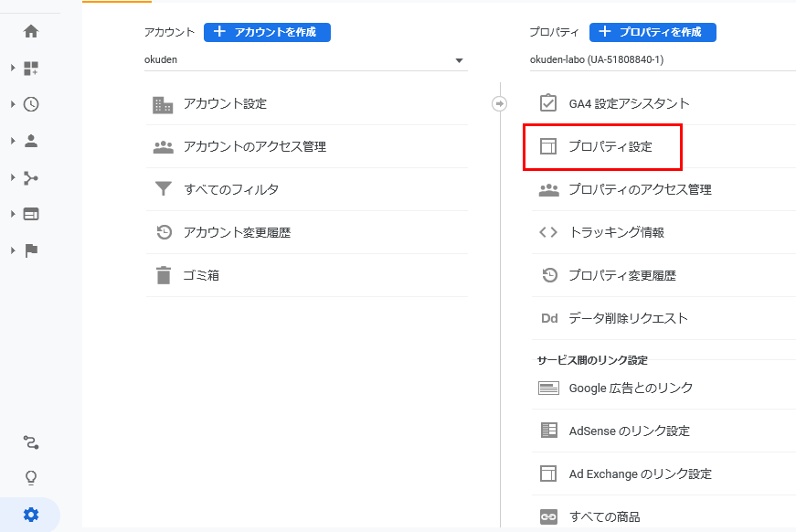Click the Realtime clock icon
The image size is (796, 532).
[31, 104]
